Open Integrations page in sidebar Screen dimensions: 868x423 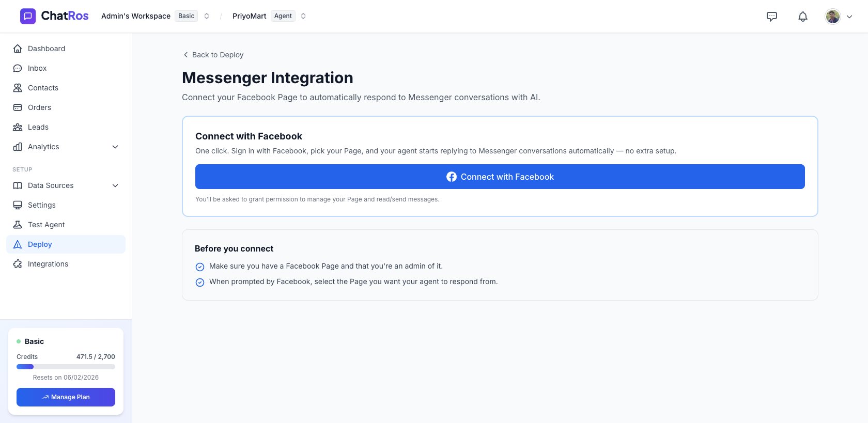66,264
